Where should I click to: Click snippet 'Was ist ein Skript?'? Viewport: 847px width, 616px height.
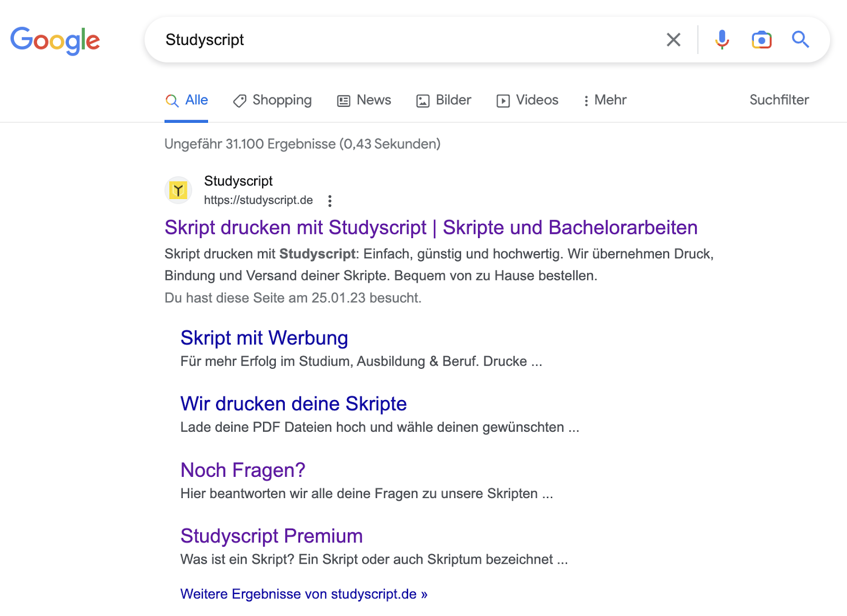(374, 559)
